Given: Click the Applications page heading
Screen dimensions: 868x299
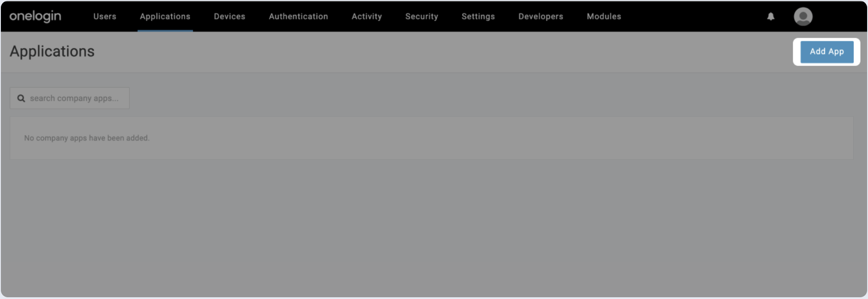Looking at the screenshot, I should coord(52,51).
